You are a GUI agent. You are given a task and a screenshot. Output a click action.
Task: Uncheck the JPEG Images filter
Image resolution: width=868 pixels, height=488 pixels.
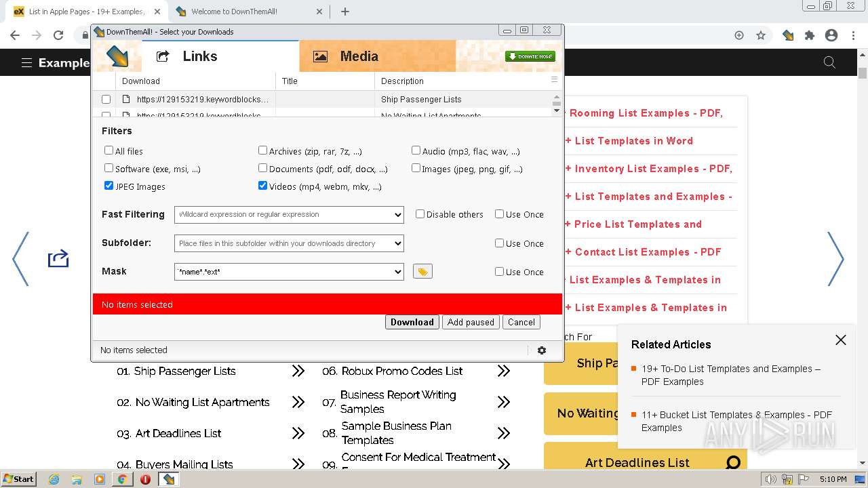pos(108,186)
